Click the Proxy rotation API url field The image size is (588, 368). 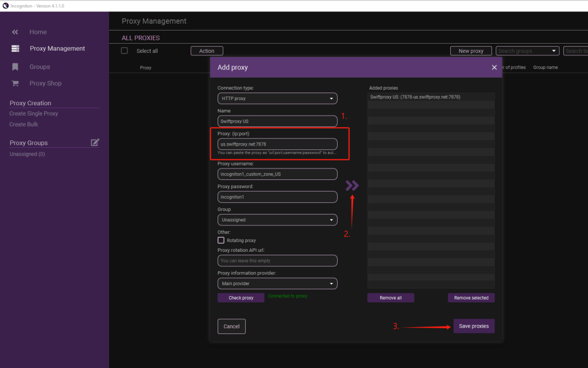point(277,260)
